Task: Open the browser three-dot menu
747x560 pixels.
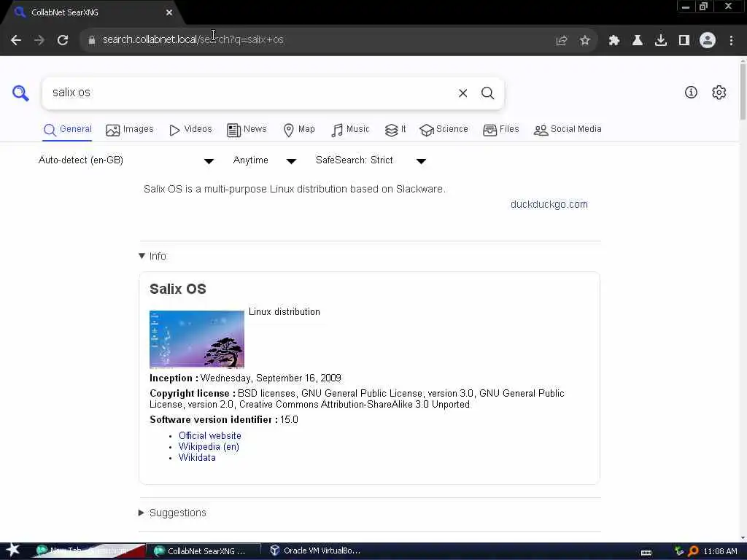Action: pos(731,41)
